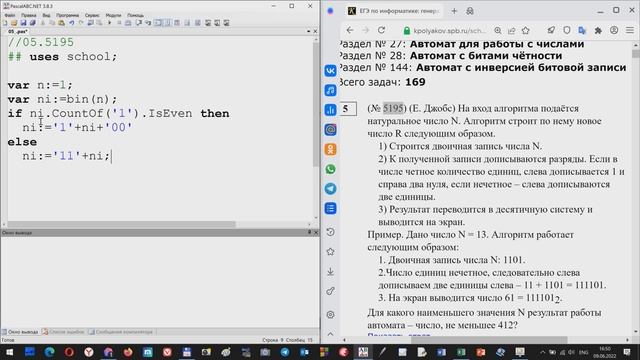This screenshot has width=640, height=360.
Task: Close the 05_.pas editor tab
Action: (315, 31)
